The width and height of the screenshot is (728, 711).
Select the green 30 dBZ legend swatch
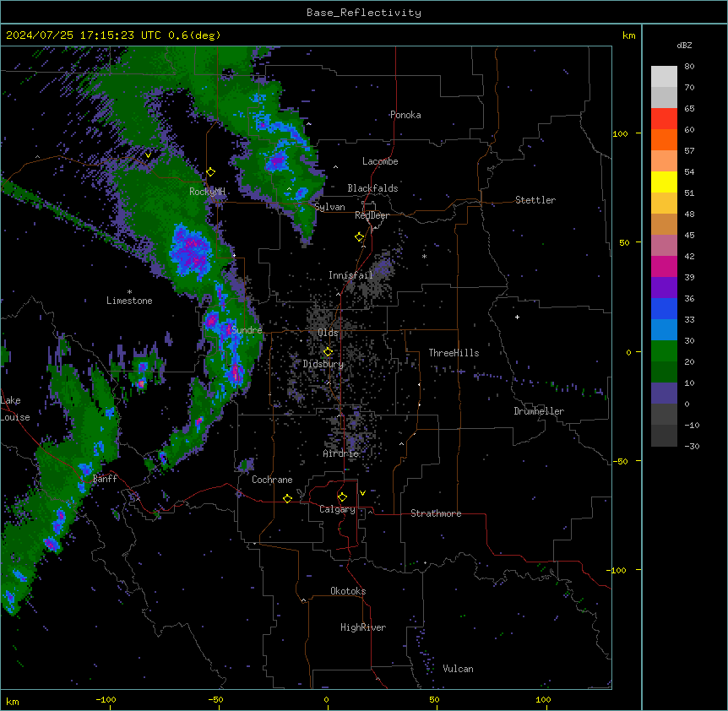tap(664, 351)
